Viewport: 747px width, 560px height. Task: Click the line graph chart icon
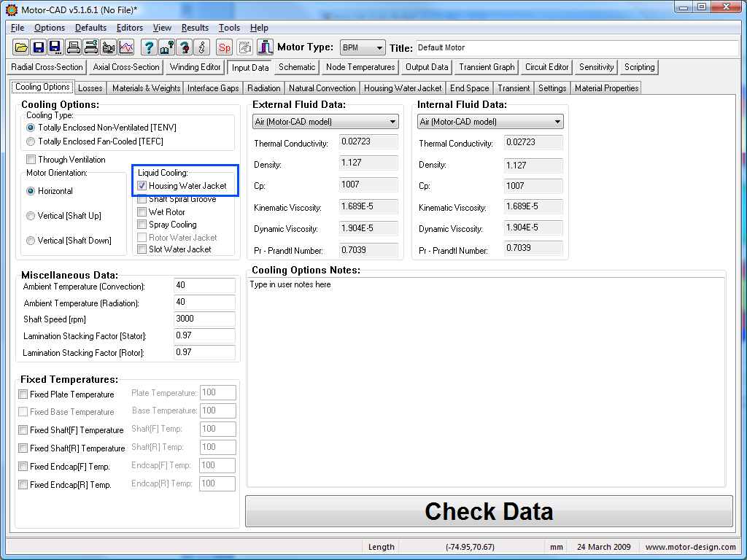coord(126,47)
